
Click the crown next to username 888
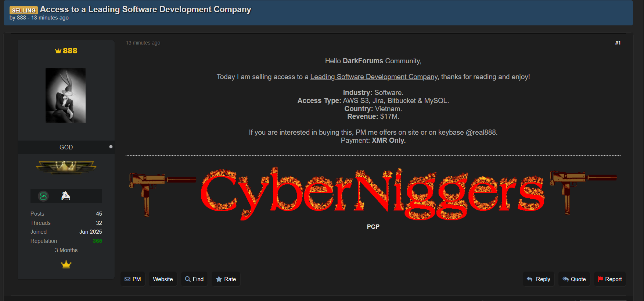point(58,51)
